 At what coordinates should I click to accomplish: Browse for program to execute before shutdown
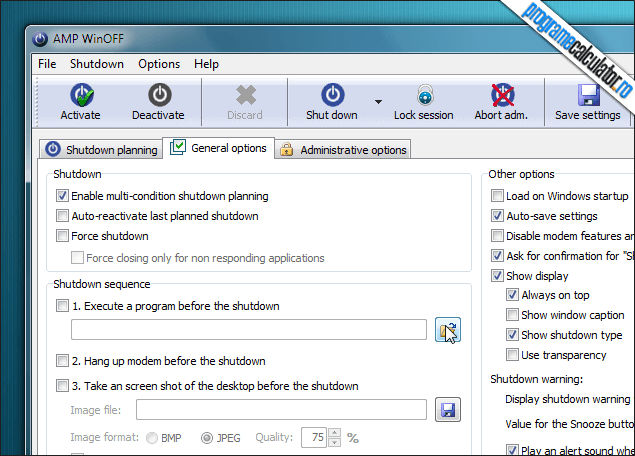click(x=447, y=330)
